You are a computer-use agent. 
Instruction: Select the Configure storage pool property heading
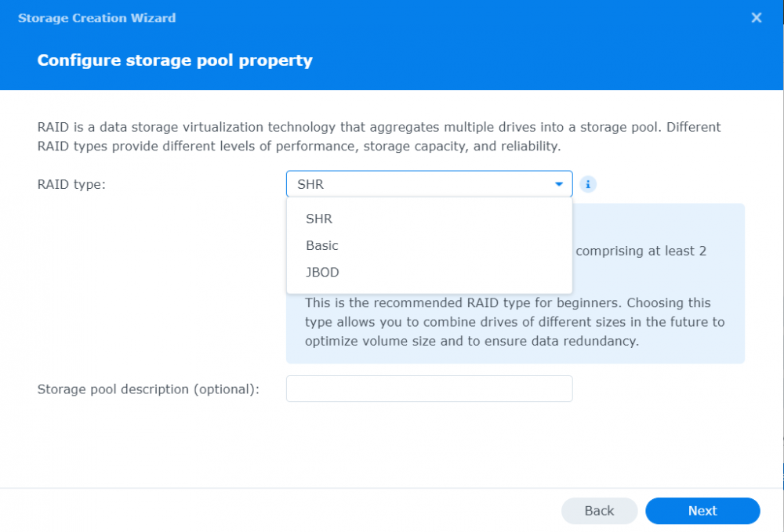(x=174, y=60)
